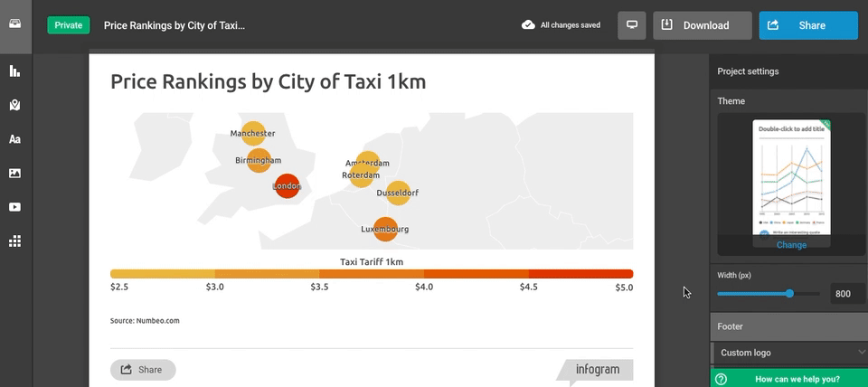Image resolution: width=868 pixels, height=387 pixels.
Task: Click the Private status badge
Action: (x=69, y=25)
